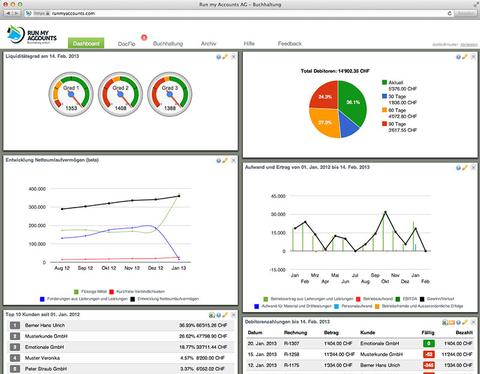Open help for Liquiditätsgrad panel
The width and height of the screenshot is (480, 374).
tap(218, 57)
